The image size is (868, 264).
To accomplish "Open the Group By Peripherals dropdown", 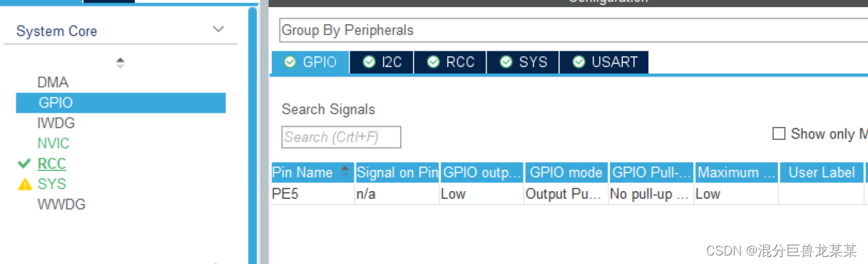I will [573, 30].
